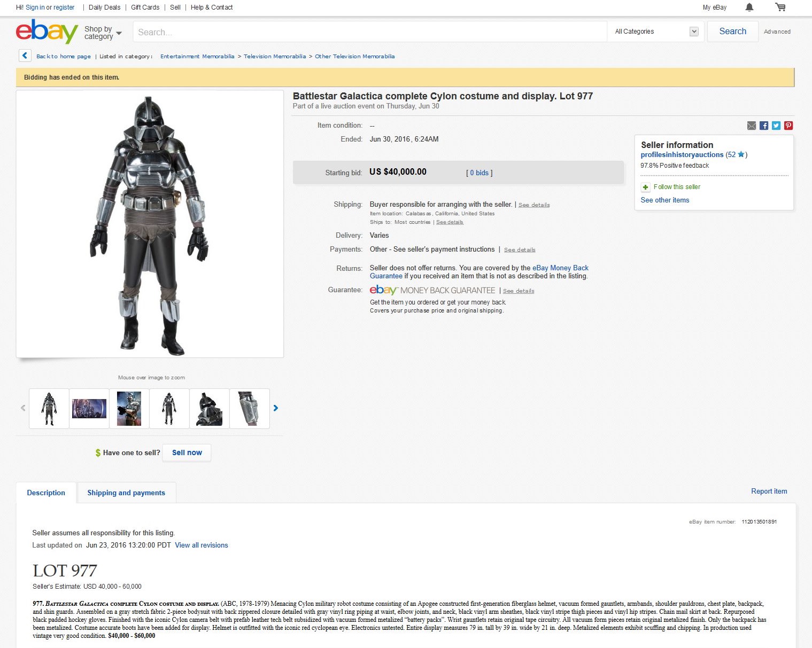
Task: Expand the Shop by category menu
Action: pyautogui.click(x=103, y=33)
